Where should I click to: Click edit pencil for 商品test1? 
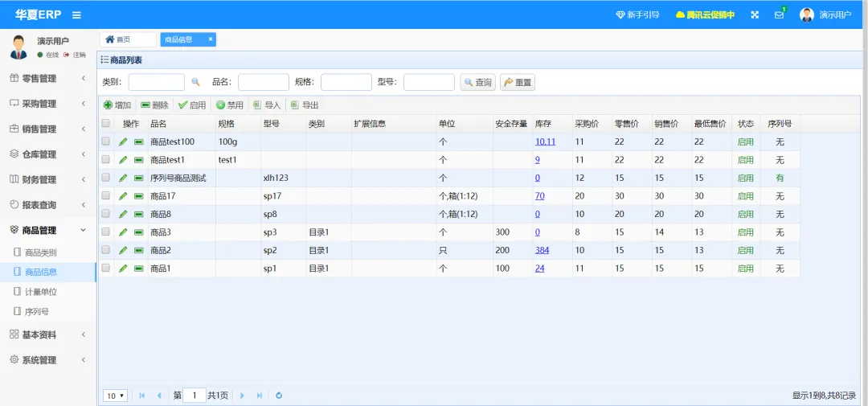(x=123, y=160)
